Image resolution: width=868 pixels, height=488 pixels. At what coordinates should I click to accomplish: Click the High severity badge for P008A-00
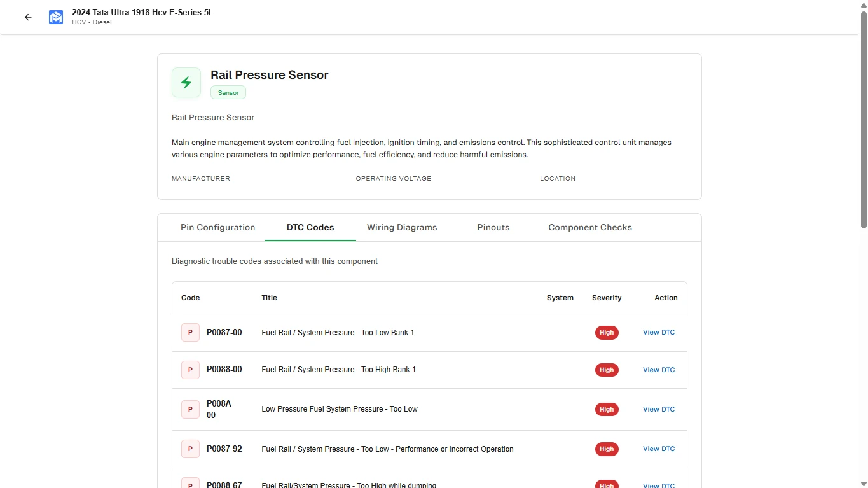pos(607,409)
